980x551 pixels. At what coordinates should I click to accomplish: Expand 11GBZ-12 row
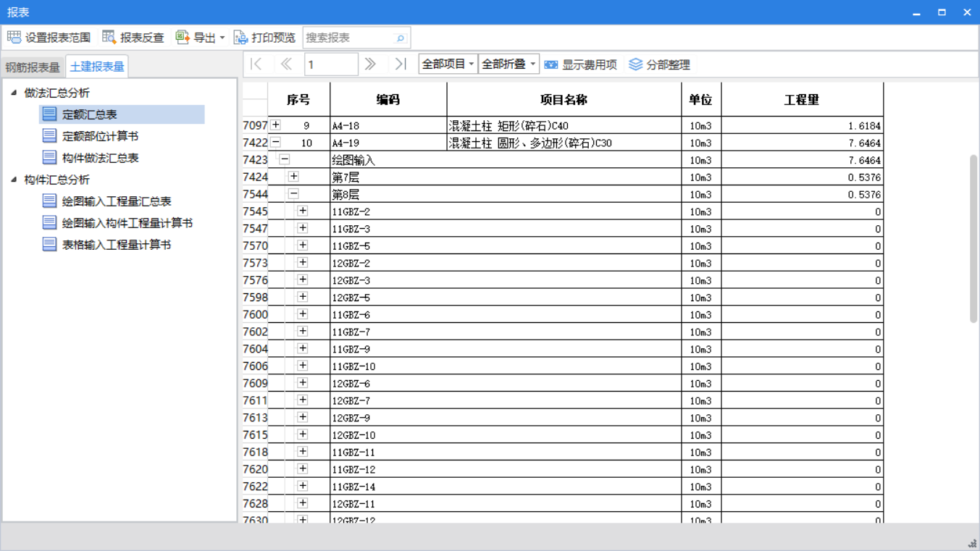(303, 468)
